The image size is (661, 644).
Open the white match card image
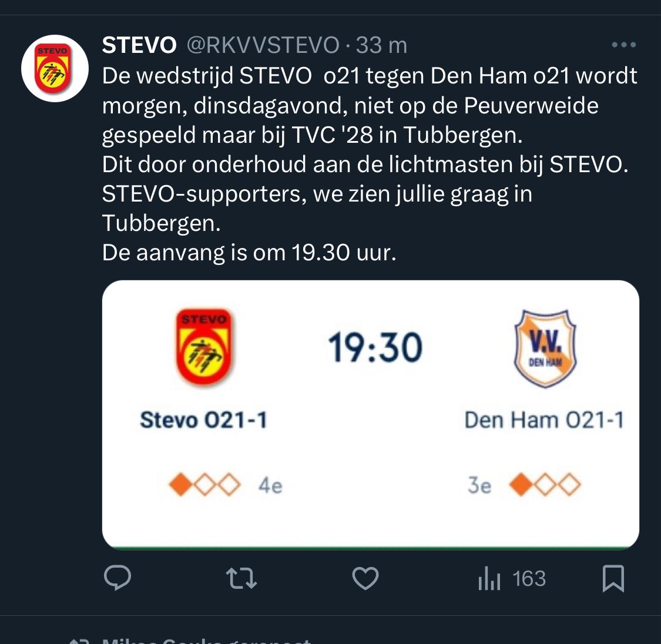371,415
